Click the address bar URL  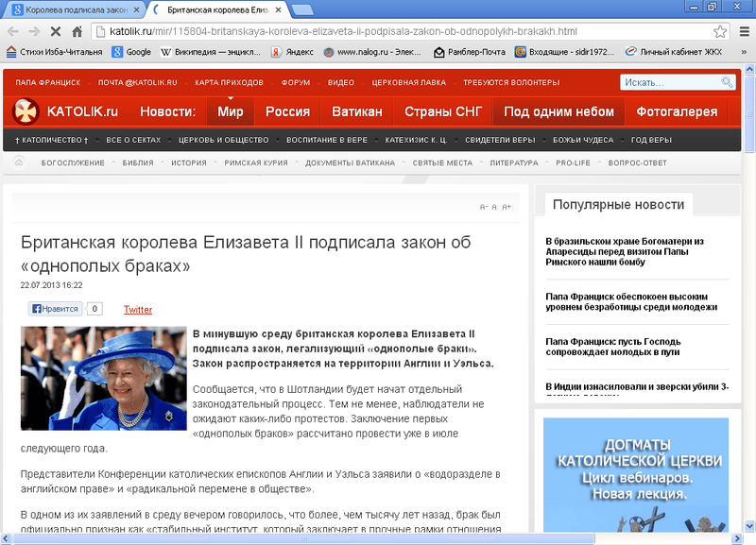point(343,32)
